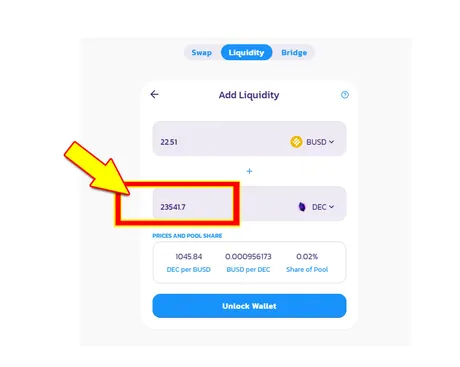The image size is (460, 367).
Task: Open the BUSD token selector
Action: point(312,142)
